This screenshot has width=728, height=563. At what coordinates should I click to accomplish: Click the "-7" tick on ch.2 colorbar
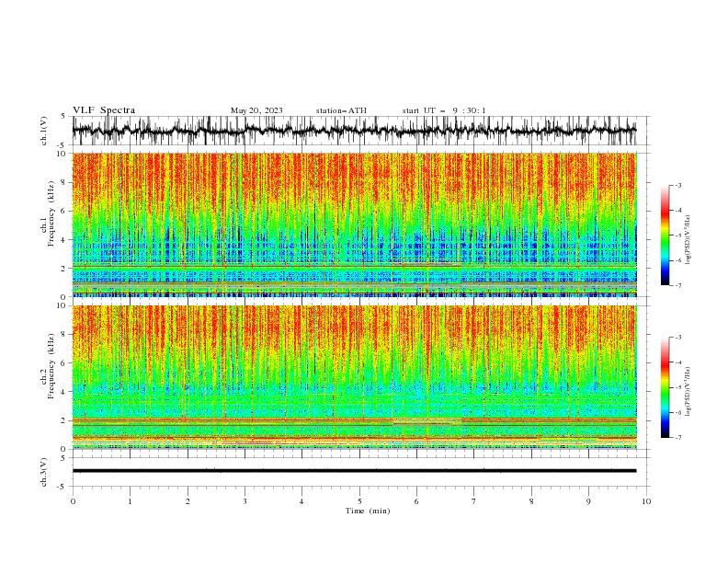click(677, 437)
